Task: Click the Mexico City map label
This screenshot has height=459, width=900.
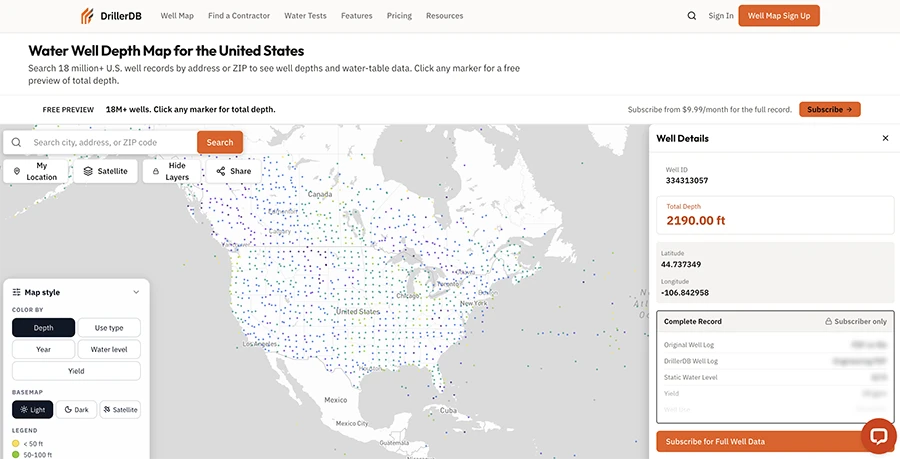Action: point(352,423)
